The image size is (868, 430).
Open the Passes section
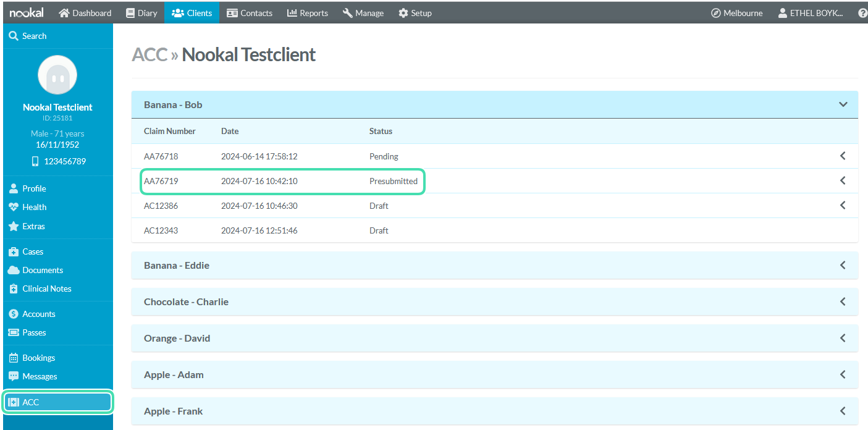coord(57,332)
